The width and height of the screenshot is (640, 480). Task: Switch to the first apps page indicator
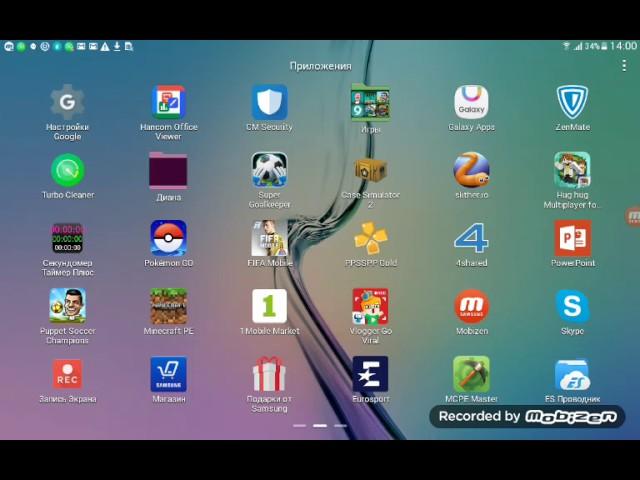coord(300,426)
